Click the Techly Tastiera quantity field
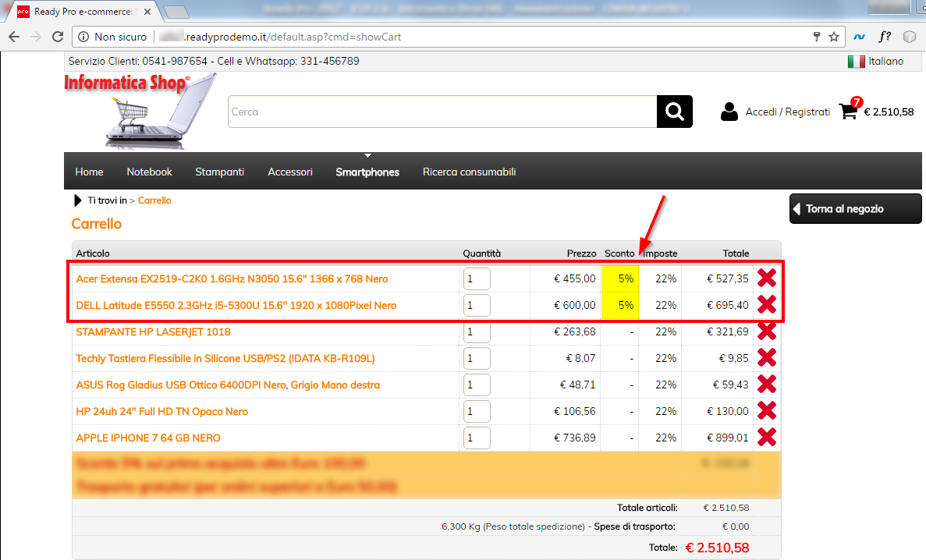This screenshot has height=560, width=926. (x=477, y=359)
